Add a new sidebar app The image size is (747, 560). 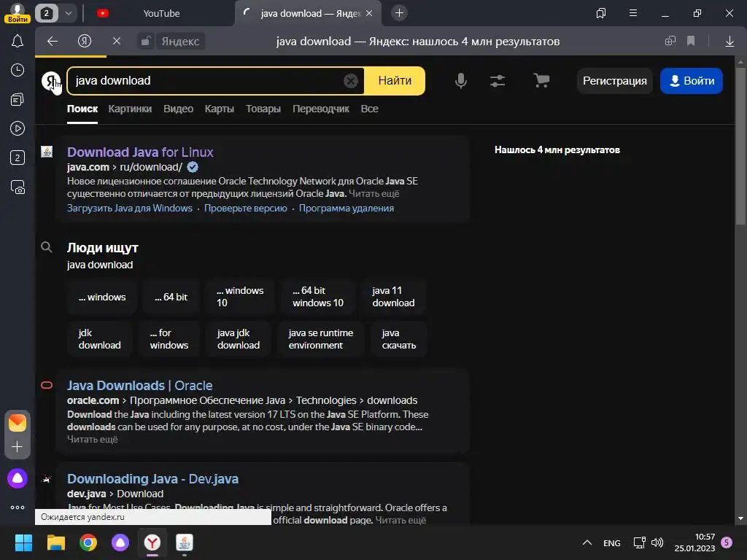(x=18, y=447)
